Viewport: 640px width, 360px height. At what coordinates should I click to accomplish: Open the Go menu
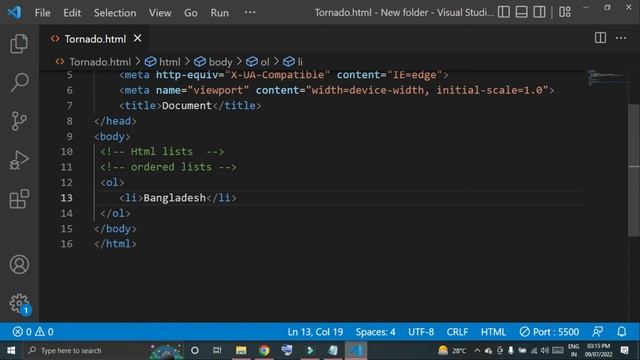pyautogui.click(x=191, y=13)
